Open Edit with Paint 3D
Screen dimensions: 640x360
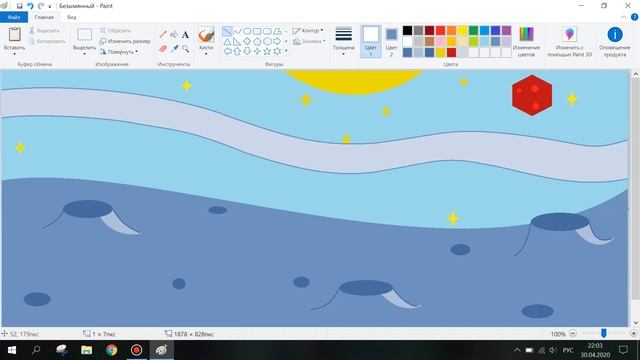[569, 42]
